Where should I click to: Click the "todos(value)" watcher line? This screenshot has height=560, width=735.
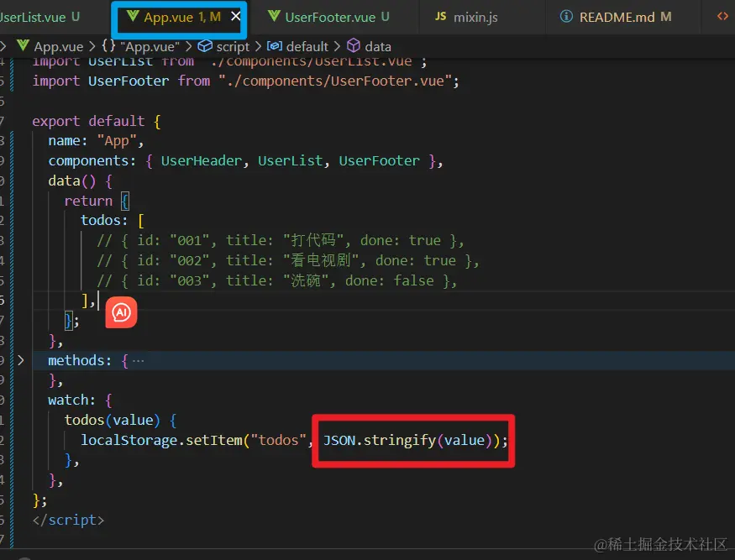point(120,421)
